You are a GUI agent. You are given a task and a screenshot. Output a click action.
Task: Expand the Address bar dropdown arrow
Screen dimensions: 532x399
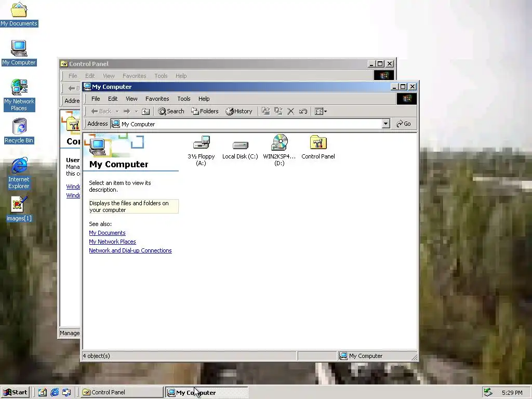(x=386, y=124)
